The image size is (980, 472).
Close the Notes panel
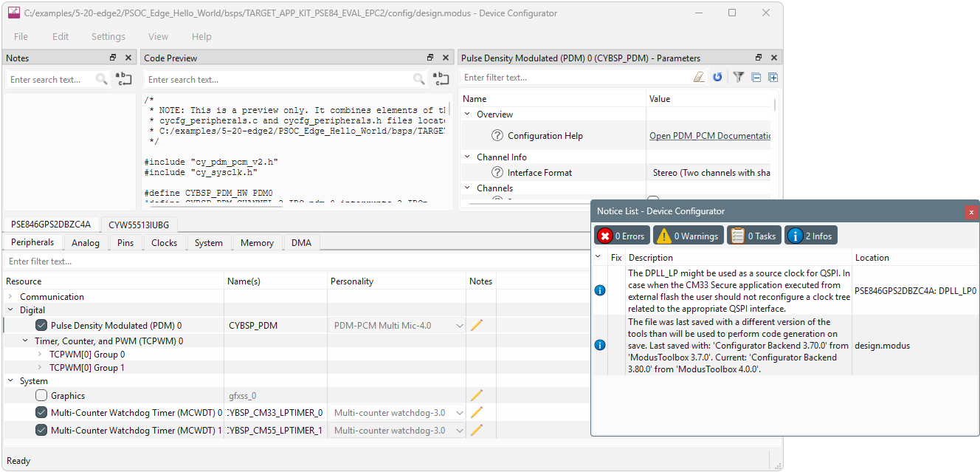tap(128, 58)
